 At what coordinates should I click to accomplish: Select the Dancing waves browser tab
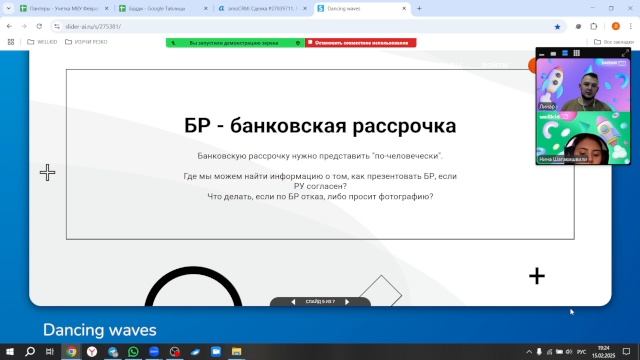point(361,8)
